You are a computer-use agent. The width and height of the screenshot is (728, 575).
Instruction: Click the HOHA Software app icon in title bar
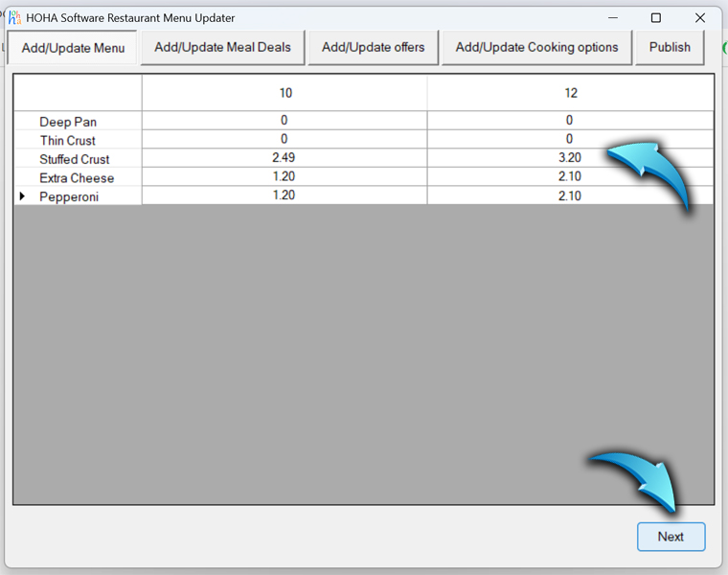14,18
